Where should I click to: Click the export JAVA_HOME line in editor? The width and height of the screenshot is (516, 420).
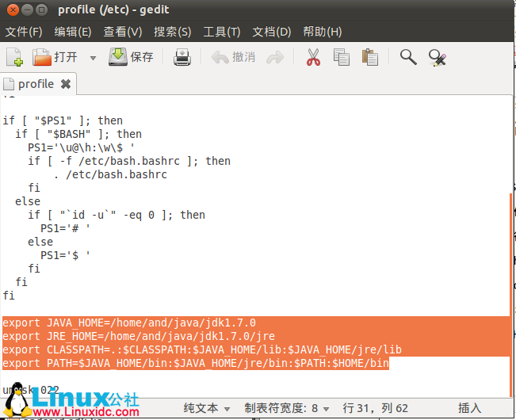(129, 323)
